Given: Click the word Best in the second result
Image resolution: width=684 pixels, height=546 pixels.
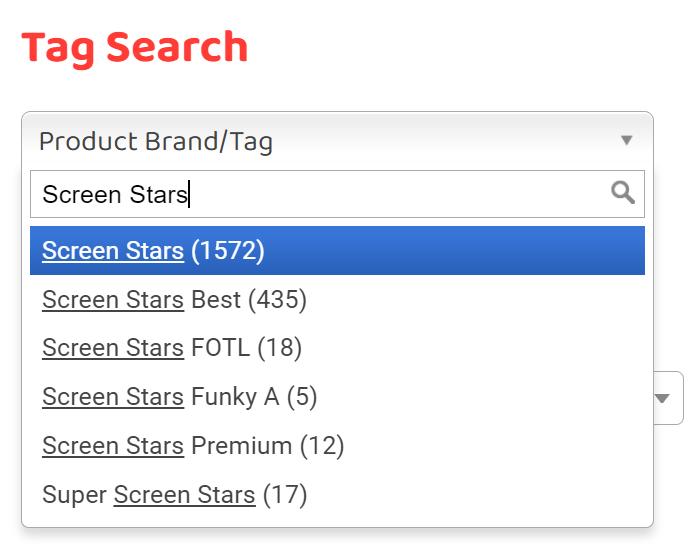Looking at the screenshot, I should (x=216, y=299).
